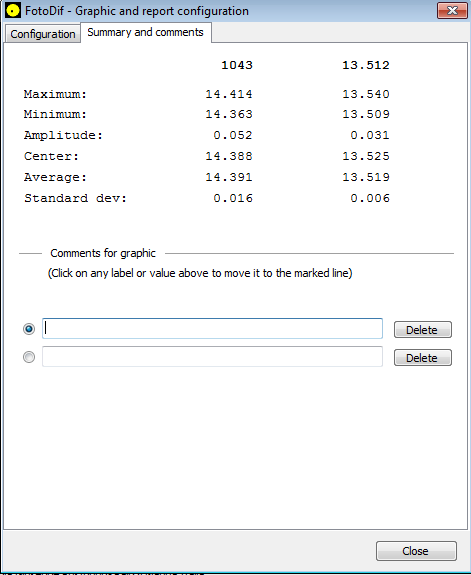Image resolution: width=471 pixels, height=575 pixels.
Task: Close the dialog with the Close button
Action: pos(416,551)
